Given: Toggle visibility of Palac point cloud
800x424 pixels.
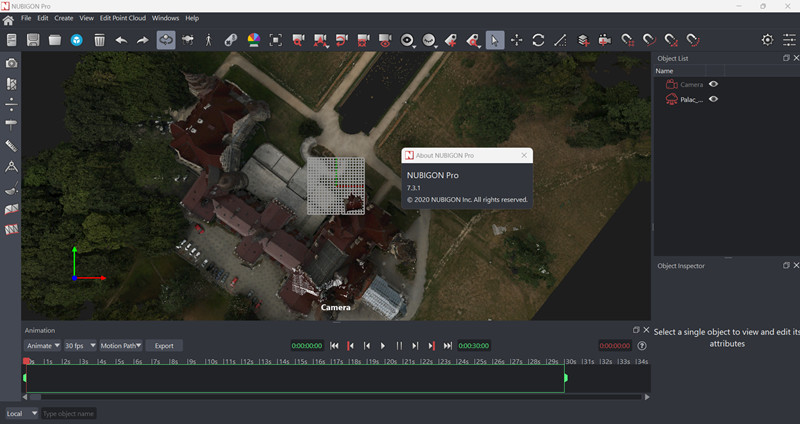Looking at the screenshot, I should [x=713, y=99].
